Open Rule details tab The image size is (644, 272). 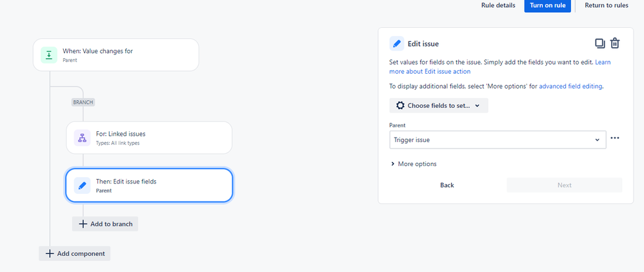pyautogui.click(x=498, y=5)
